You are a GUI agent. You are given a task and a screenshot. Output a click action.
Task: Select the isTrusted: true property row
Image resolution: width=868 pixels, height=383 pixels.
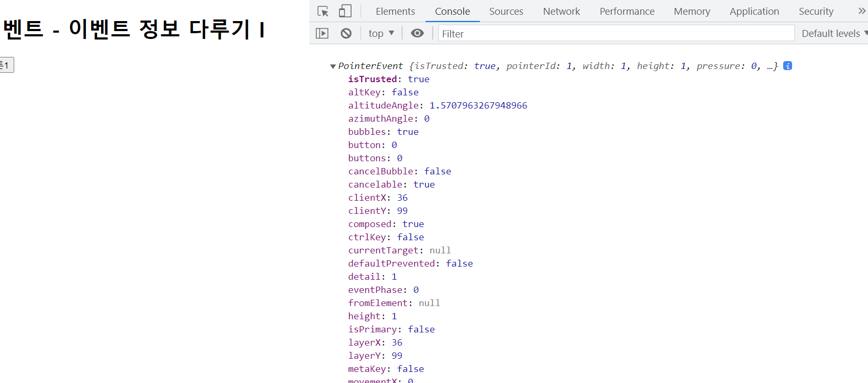click(x=388, y=79)
